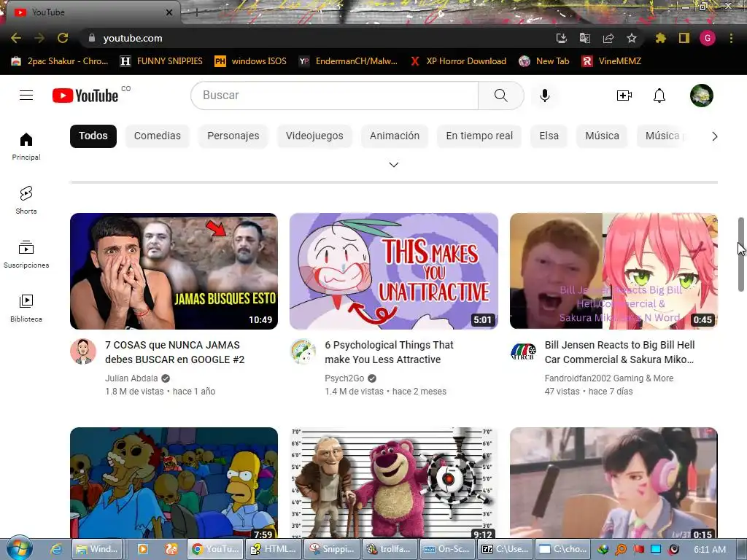The width and height of the screenshot is (747, 560).
Task: Start voice search with the microphone icon
Action: (x=544, y=96)
